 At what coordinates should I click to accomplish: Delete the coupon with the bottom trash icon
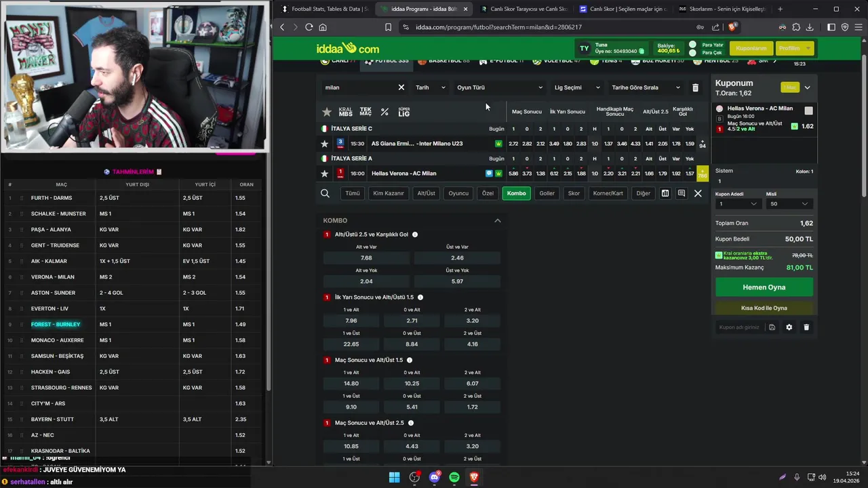point(806,327)
